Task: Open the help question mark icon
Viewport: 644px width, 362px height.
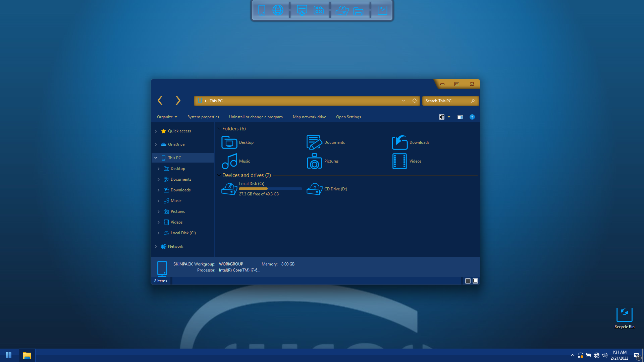Action: tap(472, 117)
